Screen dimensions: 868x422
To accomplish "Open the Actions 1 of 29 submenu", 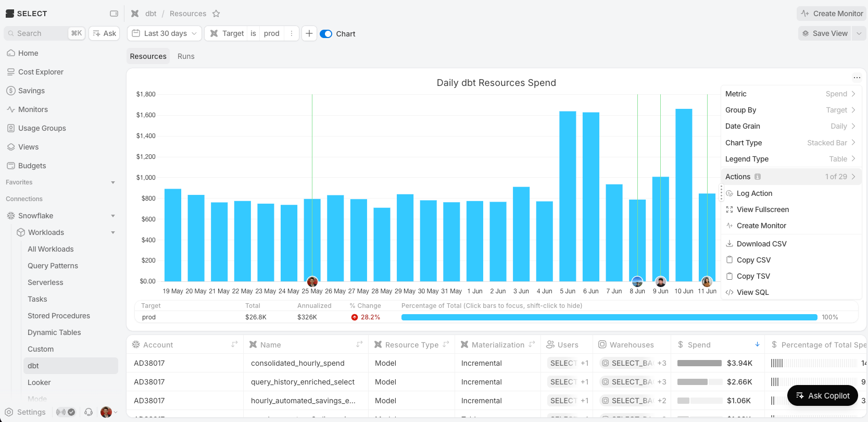I will point(790,177).
